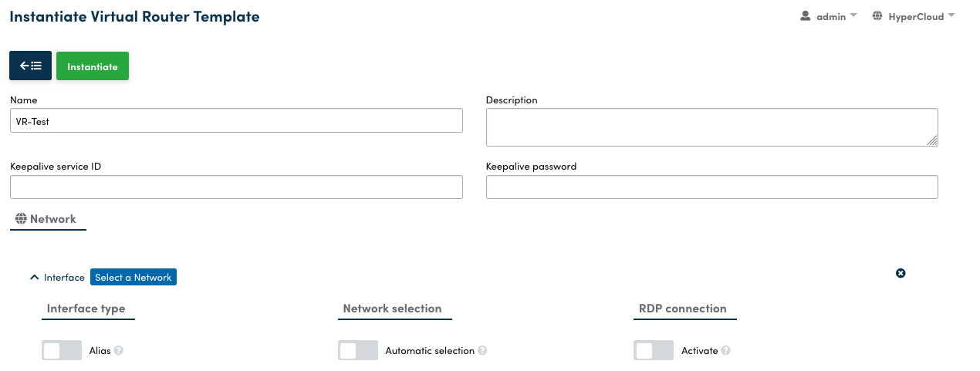The height and width of the screenshot is (371, 980).
Task: Select the Network tab
Action: pyautogui.click(x=47, y=219)
